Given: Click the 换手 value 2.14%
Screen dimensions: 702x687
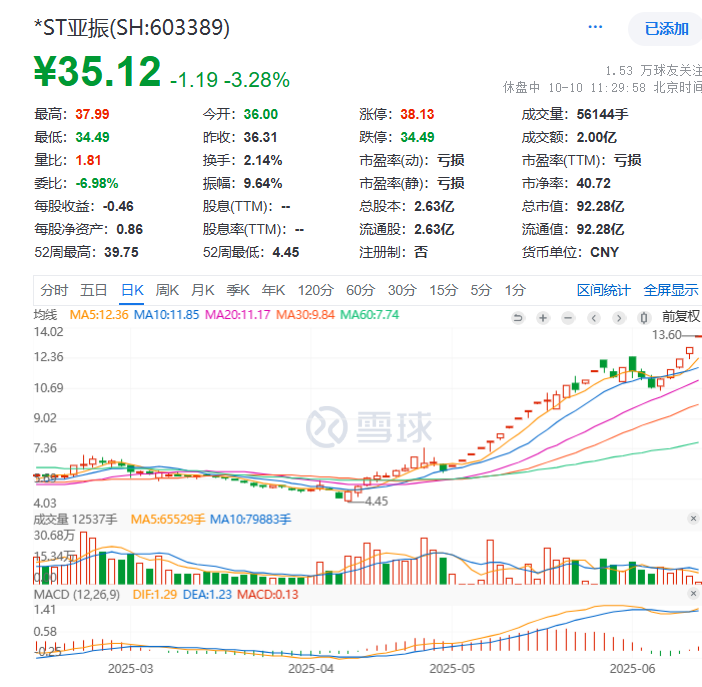Looking at the screenshot, I should [263, 160].
